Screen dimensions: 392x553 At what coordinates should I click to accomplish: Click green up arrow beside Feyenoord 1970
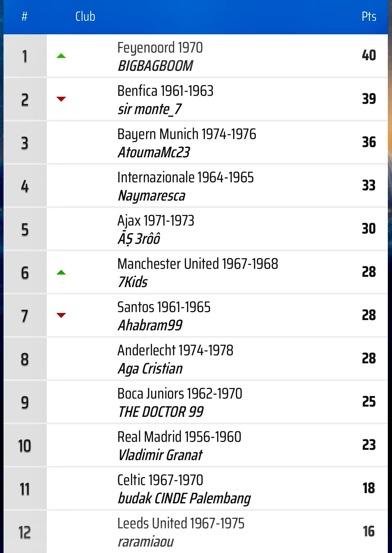pos(61,56)
